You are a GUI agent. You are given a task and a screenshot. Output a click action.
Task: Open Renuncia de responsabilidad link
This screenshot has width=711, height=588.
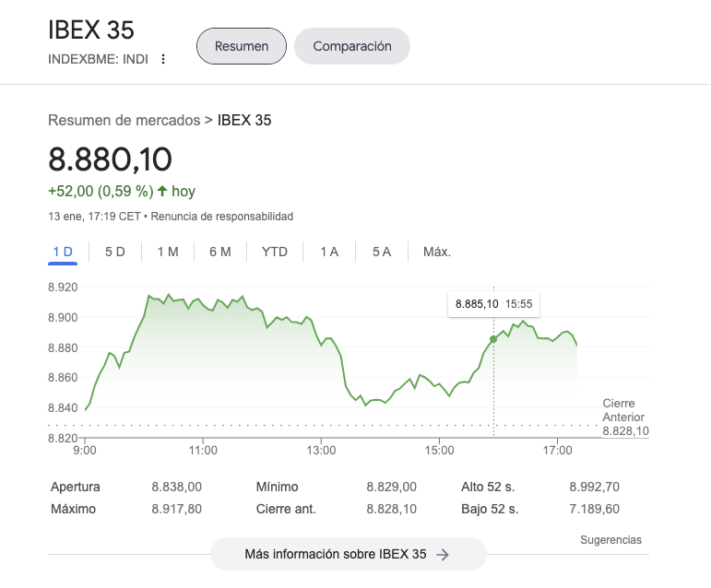click(221, 217)
